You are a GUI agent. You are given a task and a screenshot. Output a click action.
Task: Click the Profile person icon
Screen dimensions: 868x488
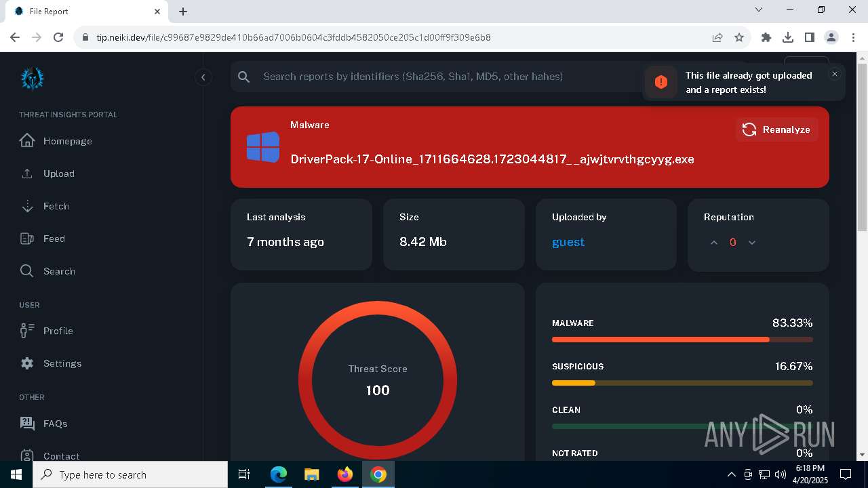pyautogui.click(x=27, y=331)
